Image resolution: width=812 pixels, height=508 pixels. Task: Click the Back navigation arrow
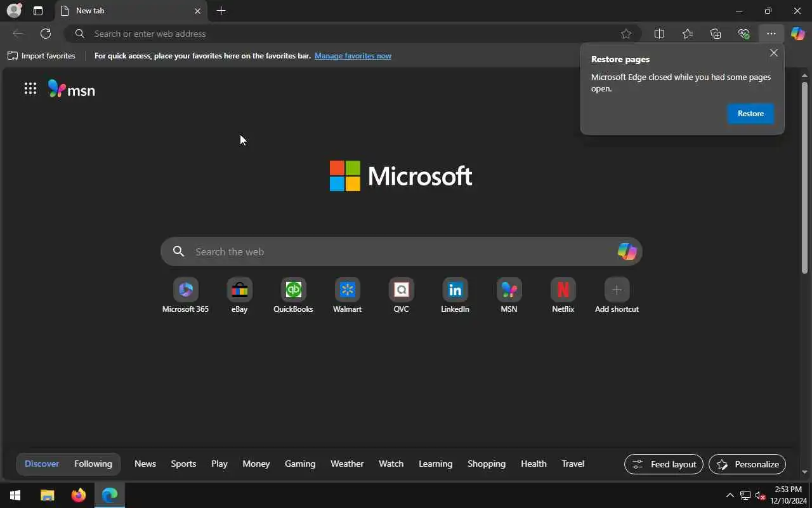[x=18, y=34]
